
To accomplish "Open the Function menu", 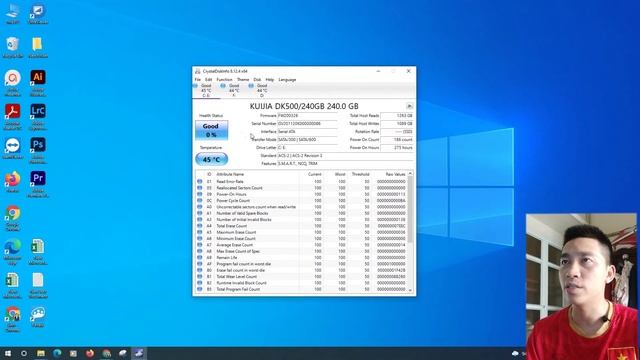I will pyautogui.click(x=224, y=80).
